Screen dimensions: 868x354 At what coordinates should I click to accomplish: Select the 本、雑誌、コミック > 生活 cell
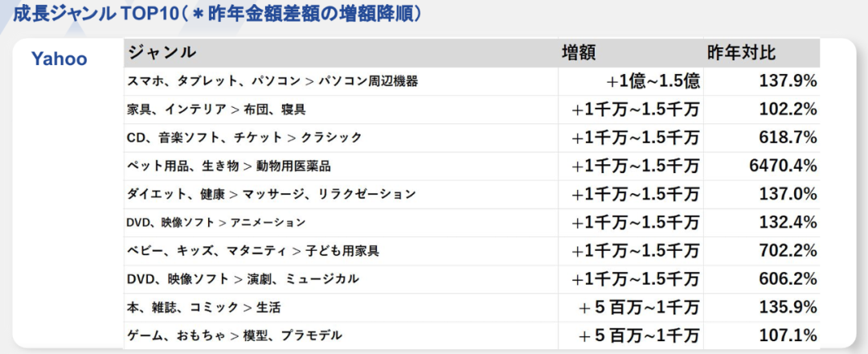203,307
